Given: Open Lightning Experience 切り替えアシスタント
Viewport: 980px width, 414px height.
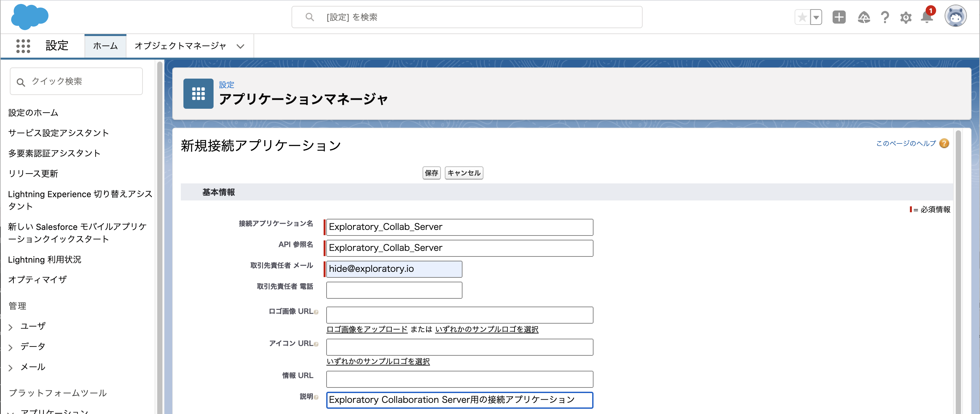Looking at the screenshot, I should tap(80, 200).
